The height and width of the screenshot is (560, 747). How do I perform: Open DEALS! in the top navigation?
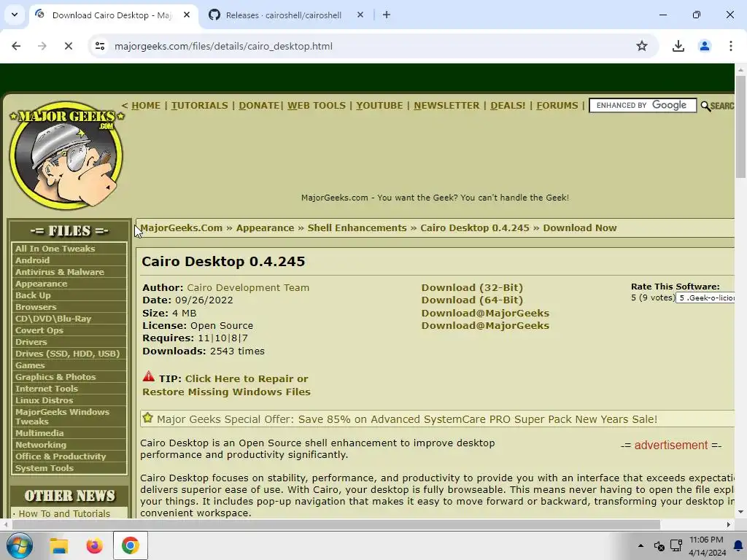pyautogui.click(x=508, y=105)
